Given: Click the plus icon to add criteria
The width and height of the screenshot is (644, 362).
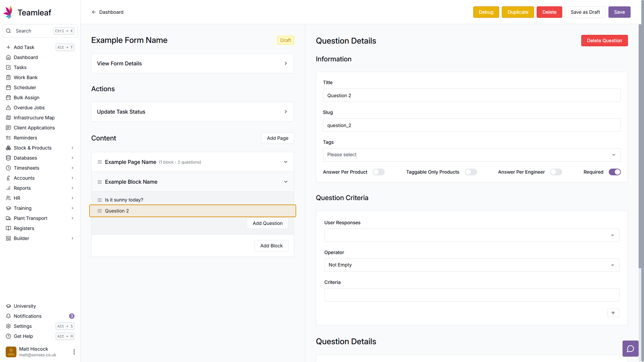Looking at the screenshot, I should pos(613,313).
